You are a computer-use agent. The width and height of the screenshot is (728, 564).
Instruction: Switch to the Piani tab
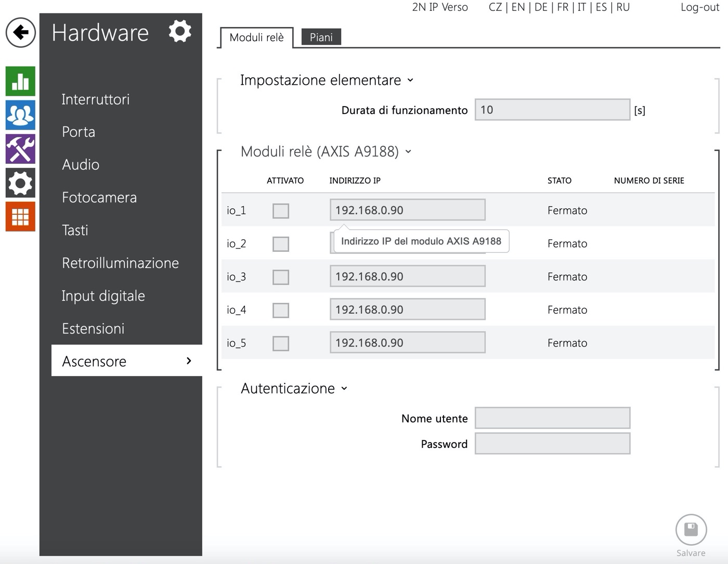tap(321, 37)
